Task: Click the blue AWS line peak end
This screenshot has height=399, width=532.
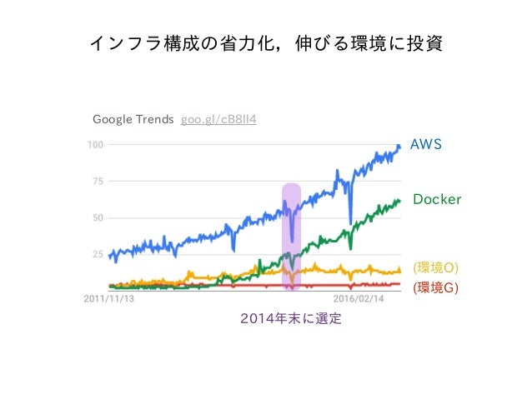Action: tap(399, 147)
